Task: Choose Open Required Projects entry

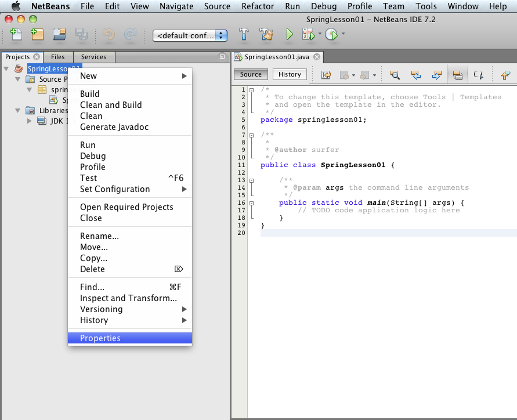Action: 130,207
